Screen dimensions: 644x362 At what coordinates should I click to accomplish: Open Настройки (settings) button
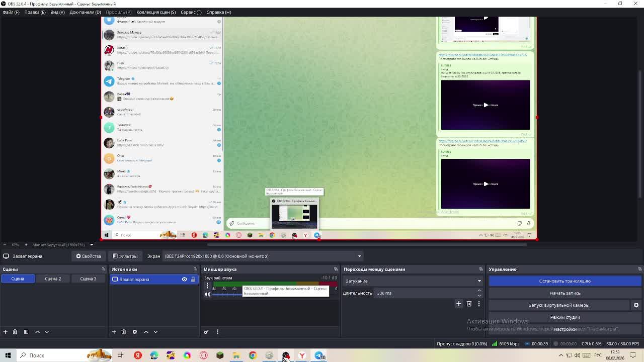[565, 329]
